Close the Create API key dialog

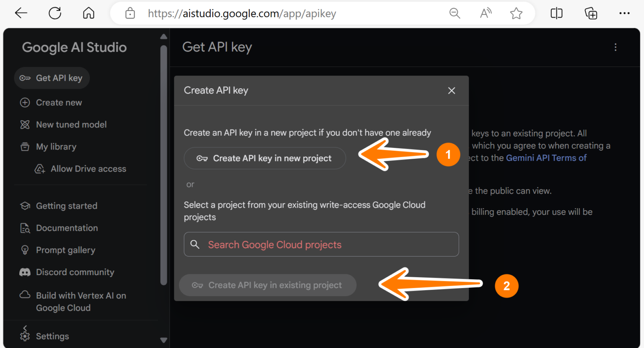[452, 90]
